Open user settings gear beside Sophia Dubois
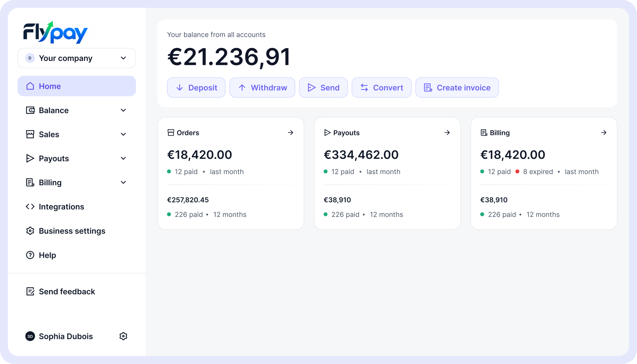The height and width of the screenshot is (364, 637). (123, 336)
